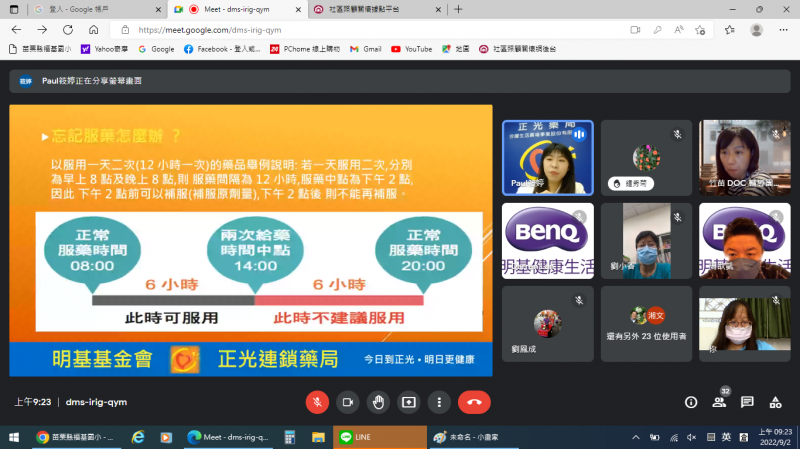Viewport: 800px width, 449px height.
Task: Open the taskbar clock and date
Action: coord(775,437)
